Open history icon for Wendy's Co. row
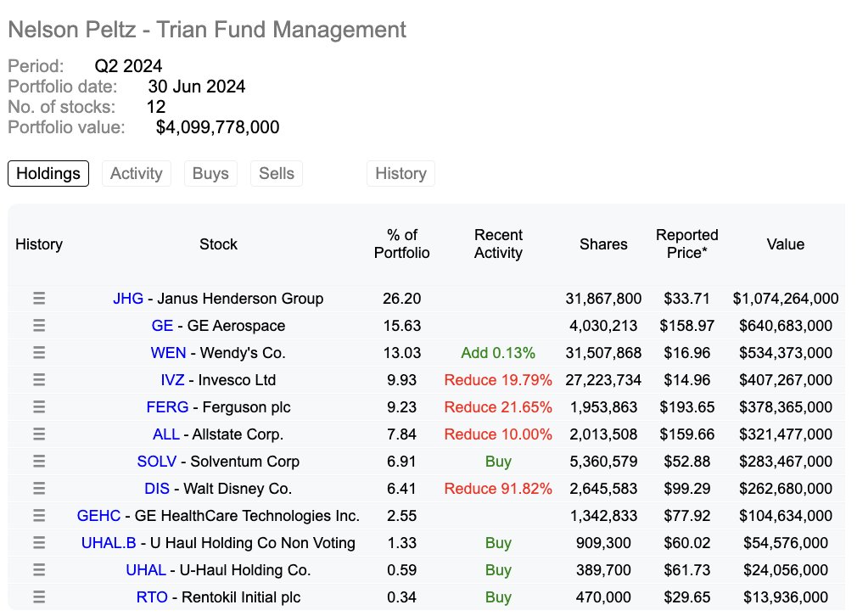Image resolution: width=857 pixels, height=616 pixels. pyautogui.click(x=39, y=353)
